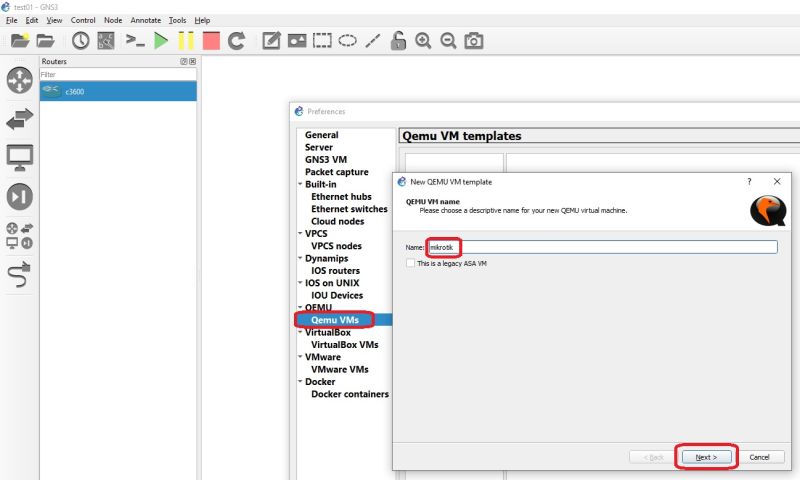Collapse the Dynamips tree section
800x480 pixels.
pos(300,258)
